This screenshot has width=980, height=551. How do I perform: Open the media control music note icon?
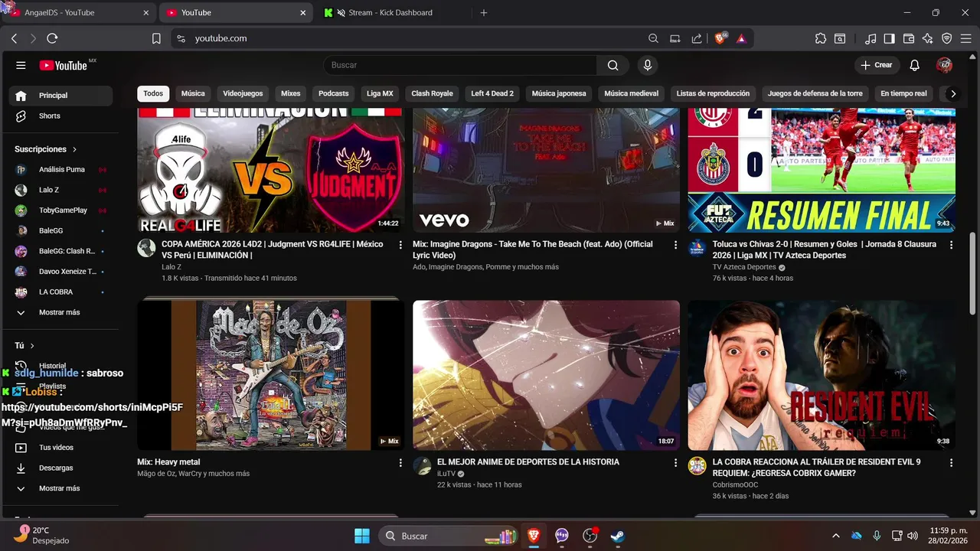tap(871, 38)
